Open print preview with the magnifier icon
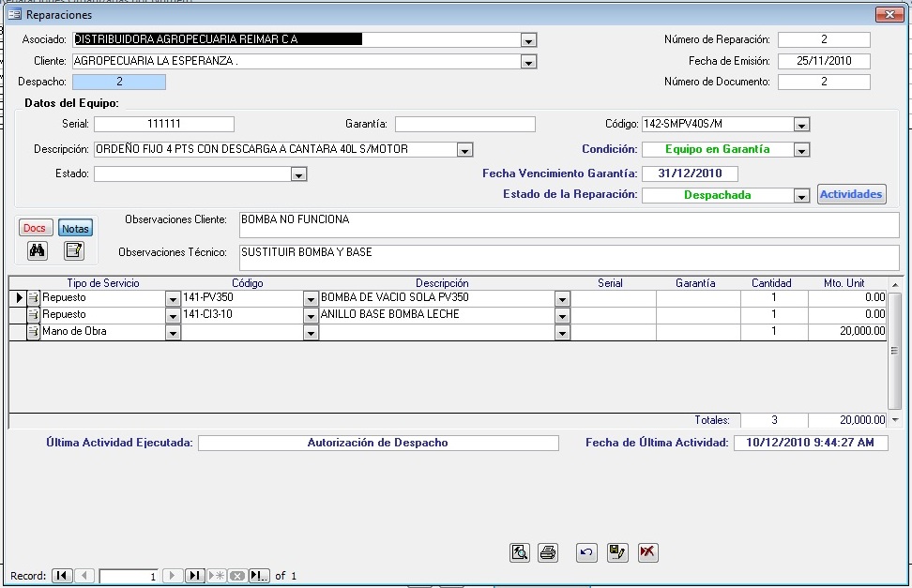Image resolution: width=912 pixels, height=588 pixels. pyautogui.click(x=520, y=552)
